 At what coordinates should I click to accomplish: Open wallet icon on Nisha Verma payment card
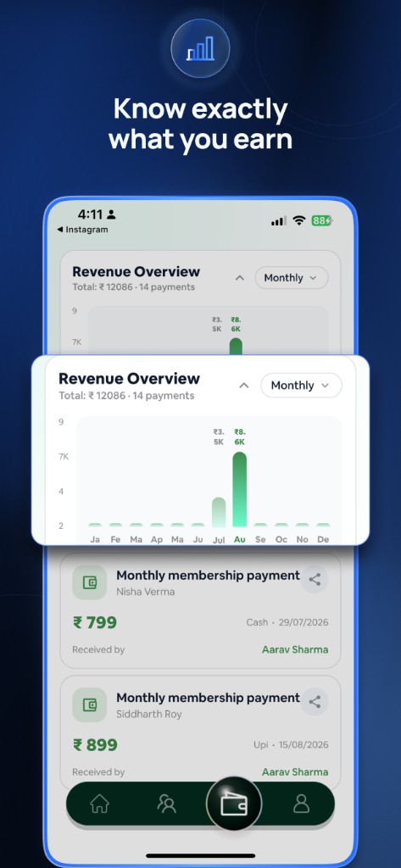click(89, 582)
